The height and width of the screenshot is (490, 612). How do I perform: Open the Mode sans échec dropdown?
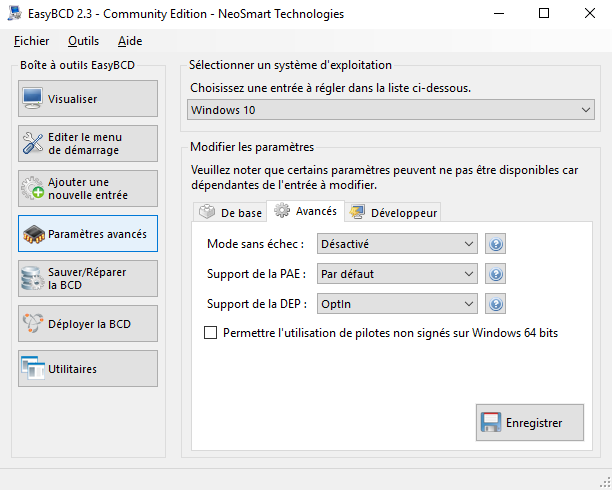pos(397,244)
